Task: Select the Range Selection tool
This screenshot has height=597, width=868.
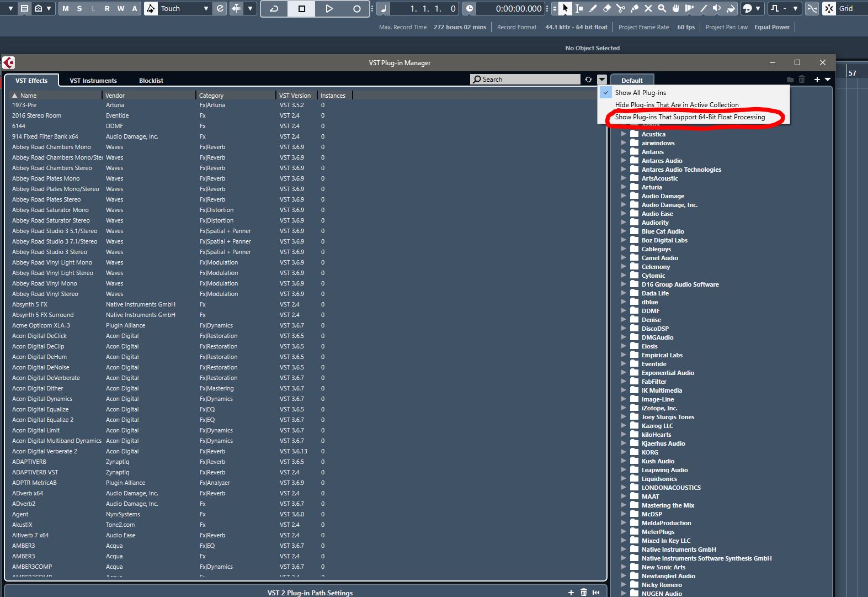Action: tap(579, 8)
